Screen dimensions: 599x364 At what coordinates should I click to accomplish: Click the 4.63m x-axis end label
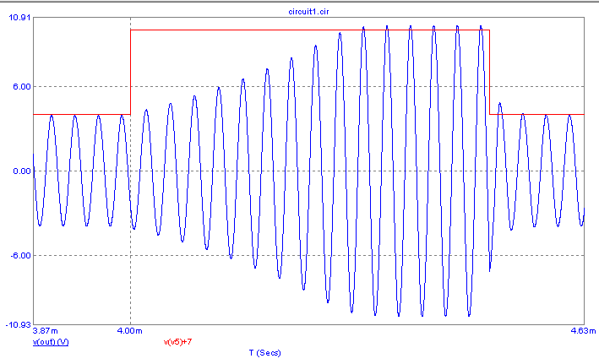[x=573, y=332]
